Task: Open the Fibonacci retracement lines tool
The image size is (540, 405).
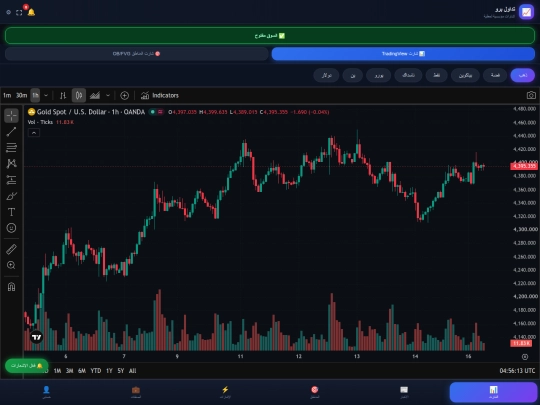Action: 11,147
